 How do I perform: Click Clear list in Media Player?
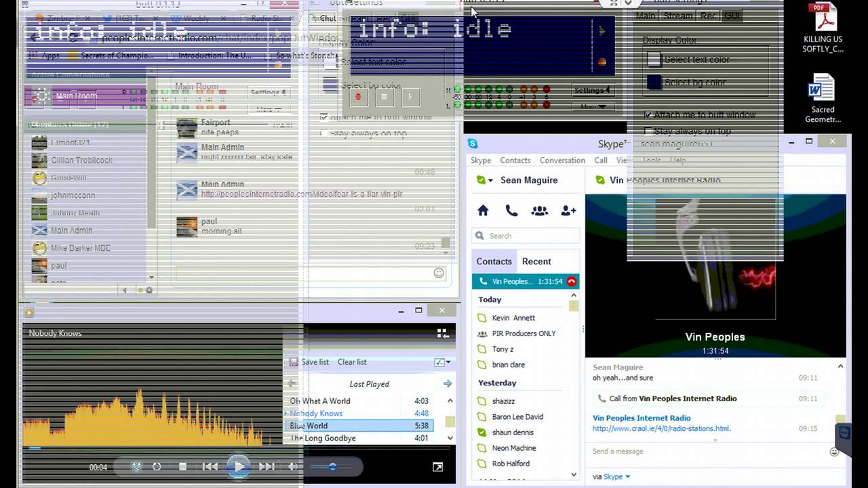(x=352, y=362)
